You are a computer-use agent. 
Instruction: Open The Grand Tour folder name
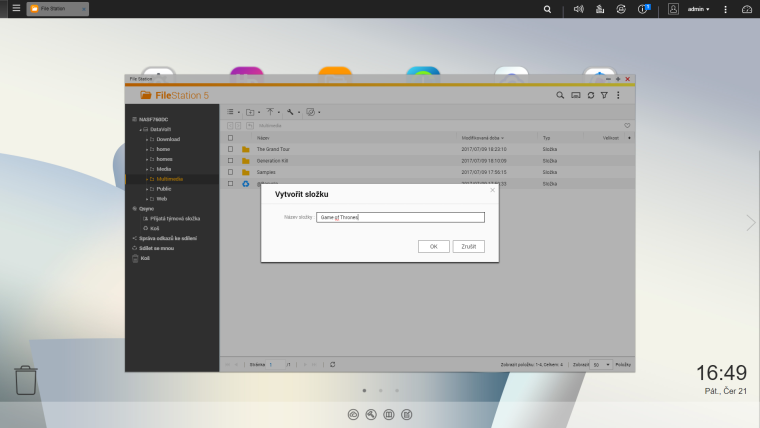coord(273,149)
